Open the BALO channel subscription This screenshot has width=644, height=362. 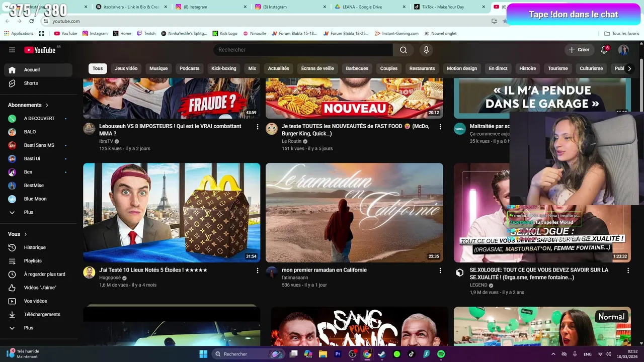point(38,132)
